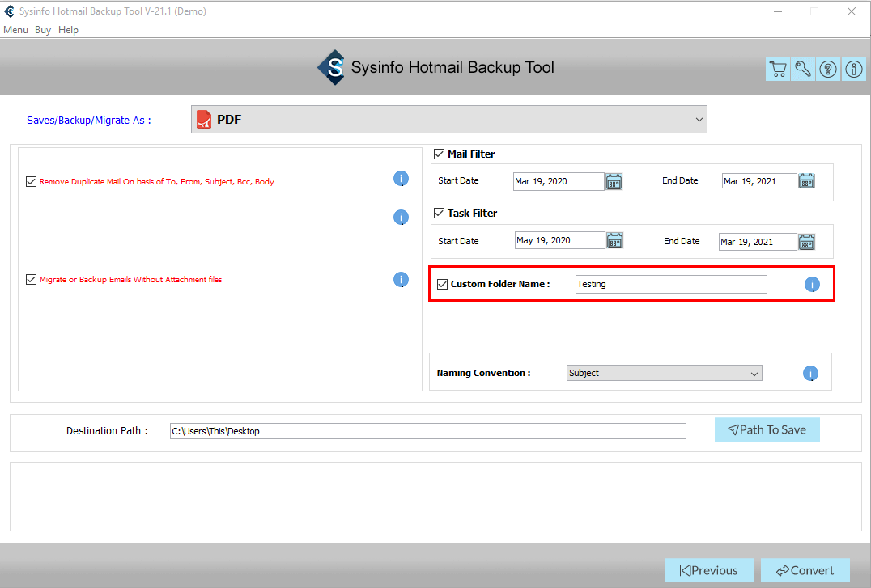
Task: Toggle the Mail Filter checkbox
Action: (439, 154)
